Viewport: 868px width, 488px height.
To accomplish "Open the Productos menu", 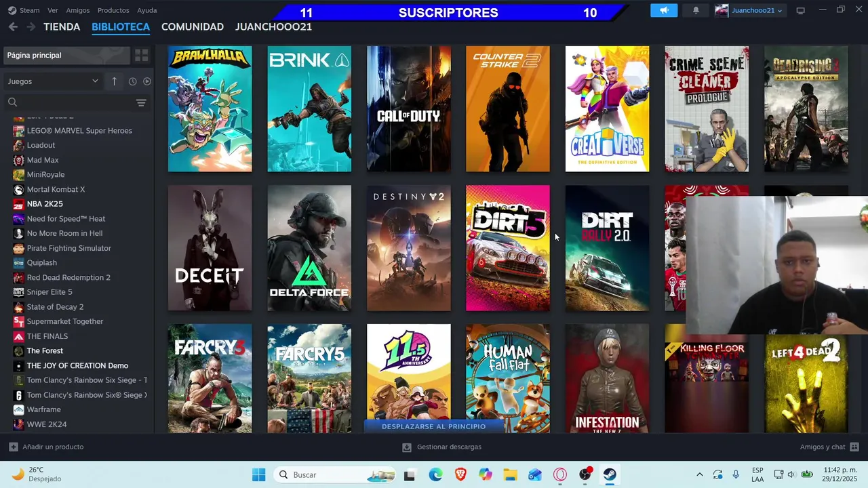I will 113,10.
